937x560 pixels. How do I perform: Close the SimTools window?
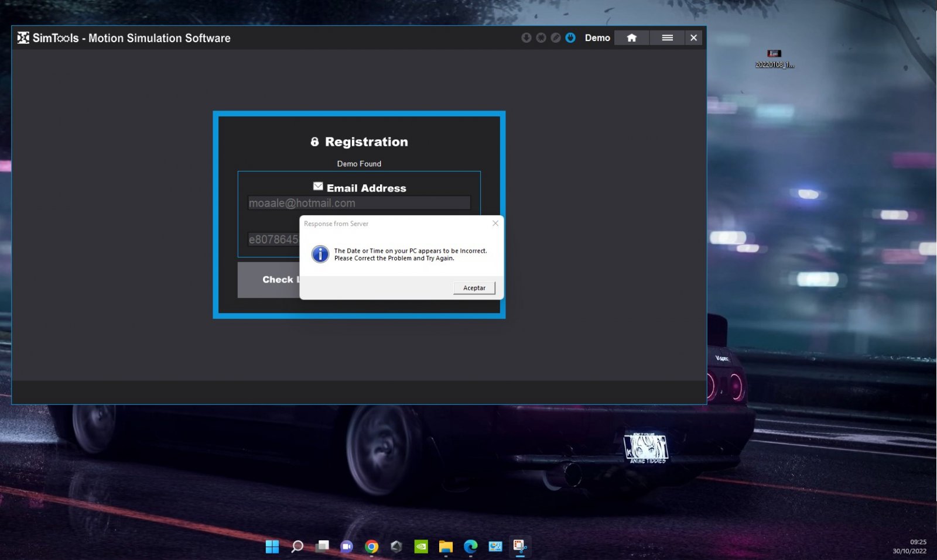click(694, 37)
